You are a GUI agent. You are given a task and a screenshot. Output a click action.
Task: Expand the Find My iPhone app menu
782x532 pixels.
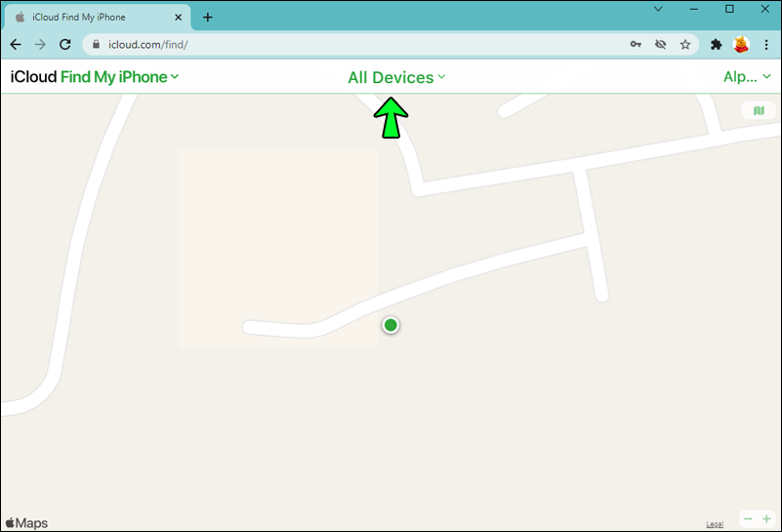pyautogui.click(x=120, y=77)
